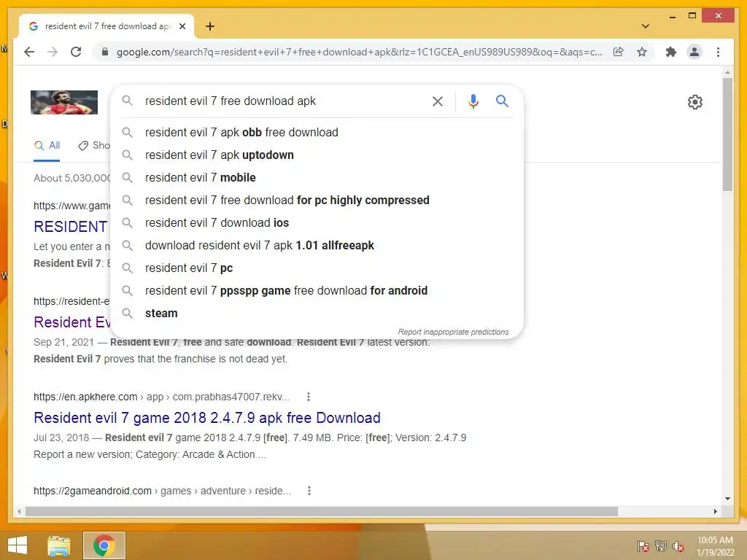The height and width of the screenshot is (560, 747).
Task: Open the Extensions puzzle piece menu
Action: (x=671, y=52)
